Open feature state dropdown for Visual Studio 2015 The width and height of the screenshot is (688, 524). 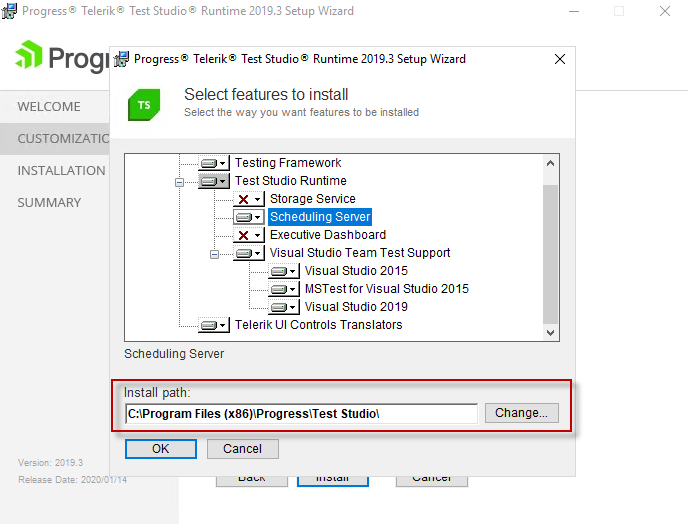284,271
